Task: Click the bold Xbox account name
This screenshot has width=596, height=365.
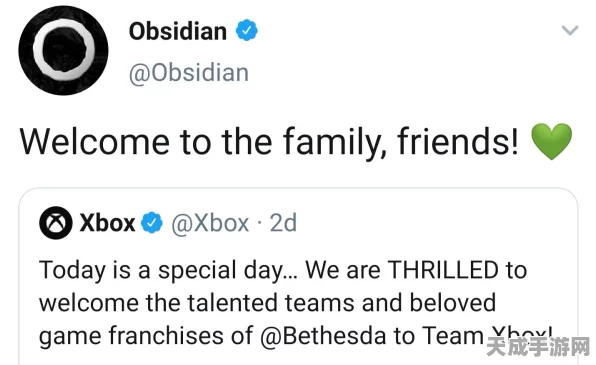Action: pos(107,223)
